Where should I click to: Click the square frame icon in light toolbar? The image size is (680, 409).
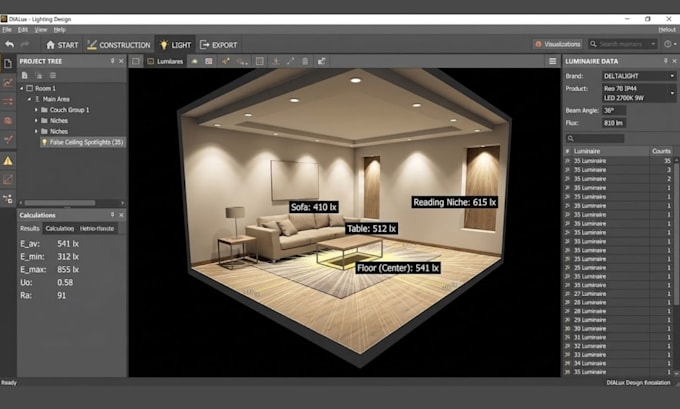tap(259, 61)
